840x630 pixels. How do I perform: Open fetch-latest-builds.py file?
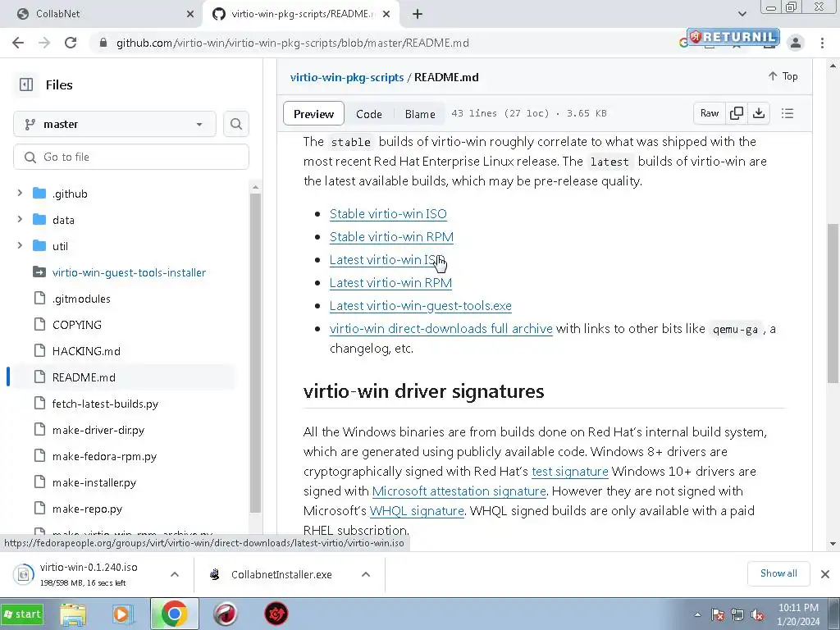pyautogui.click(x=105, y=404)
